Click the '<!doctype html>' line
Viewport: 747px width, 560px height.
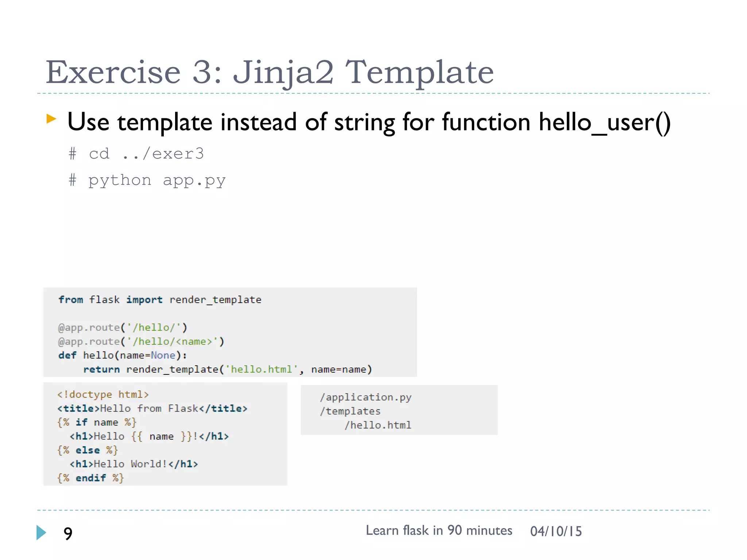pyautogui.click(x=103, y=394)
